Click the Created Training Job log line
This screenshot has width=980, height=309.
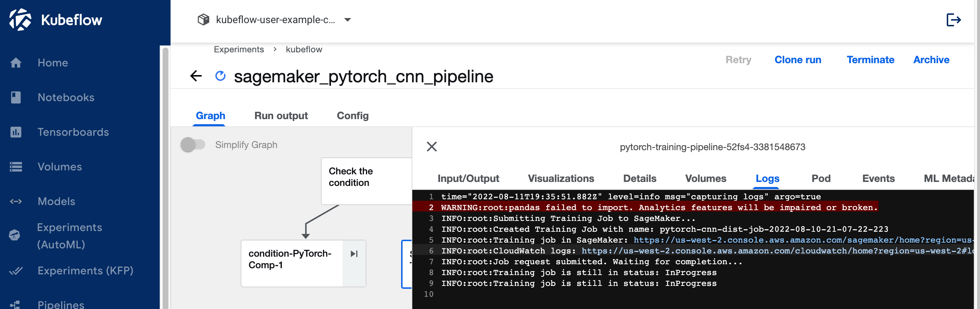click(665, 229)
